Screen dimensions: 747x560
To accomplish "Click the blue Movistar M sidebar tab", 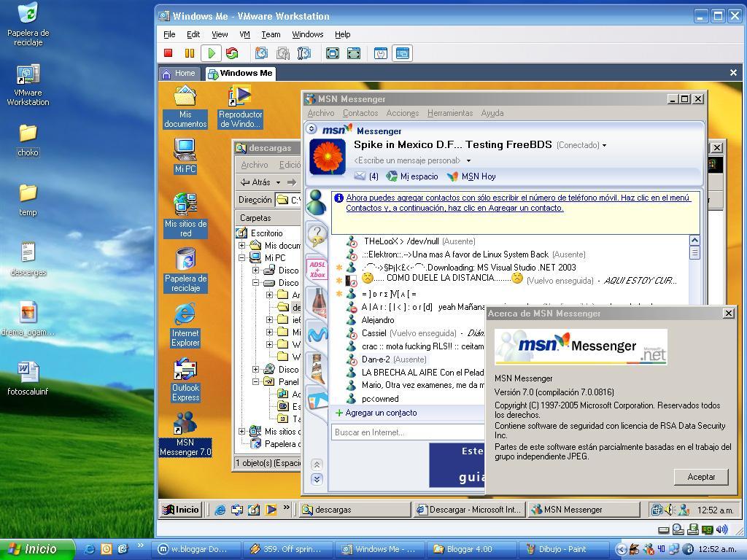I will [317, 334].
